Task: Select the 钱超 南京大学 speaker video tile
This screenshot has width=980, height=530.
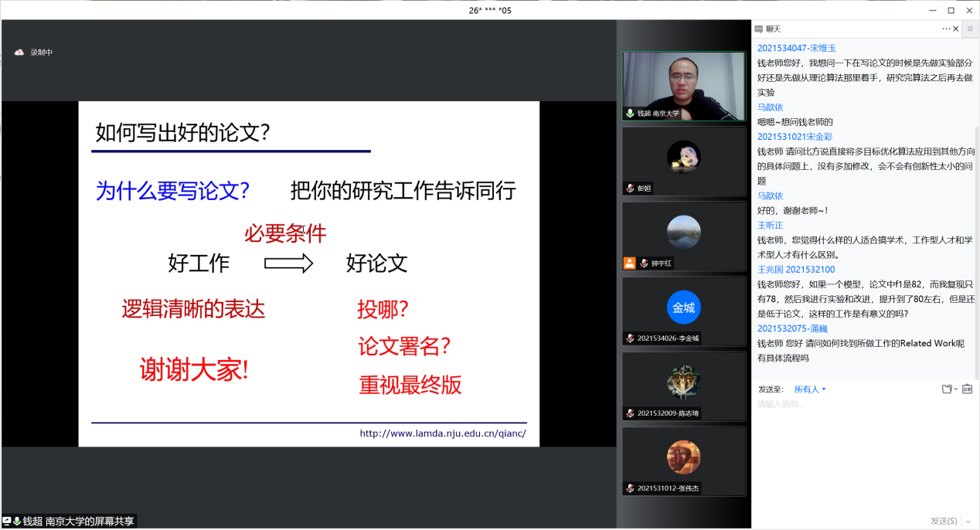Action: pos(683,85)
